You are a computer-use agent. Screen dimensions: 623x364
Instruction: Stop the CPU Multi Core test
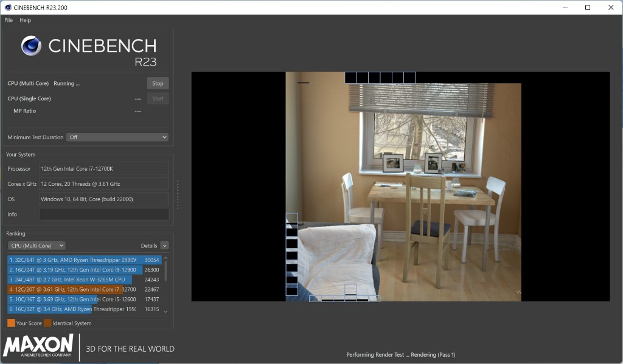(158, 83)
